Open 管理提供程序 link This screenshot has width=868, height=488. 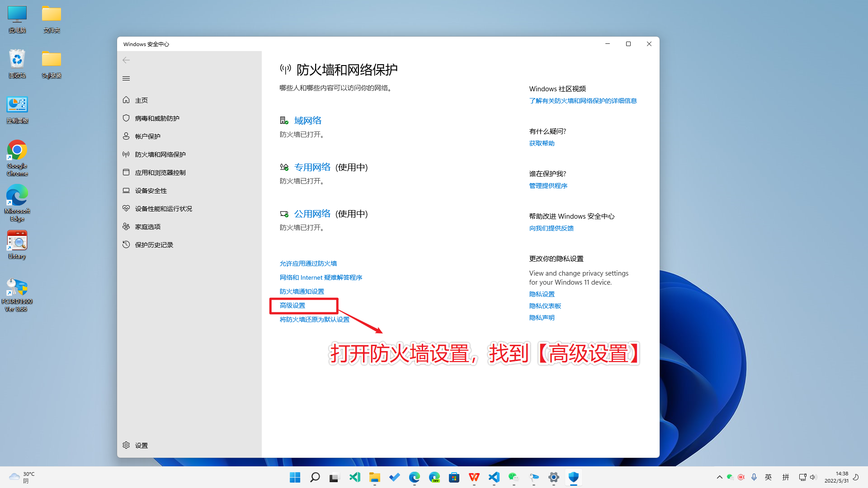pyautogui.click(x=548, y=186)
